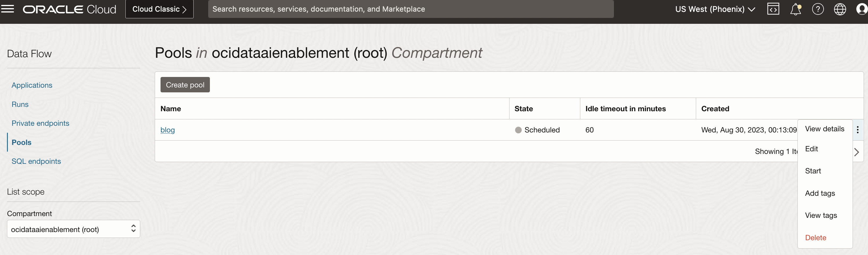Open the Compartment dropdown
The image size is (868, 255).
click(73, 229)
